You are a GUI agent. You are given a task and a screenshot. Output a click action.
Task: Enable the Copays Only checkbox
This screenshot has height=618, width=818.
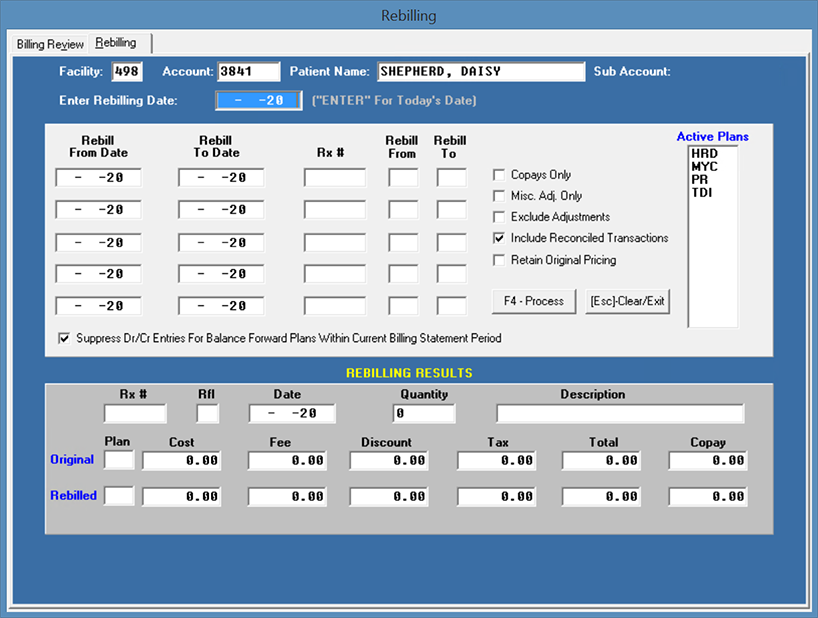[500, 175]
